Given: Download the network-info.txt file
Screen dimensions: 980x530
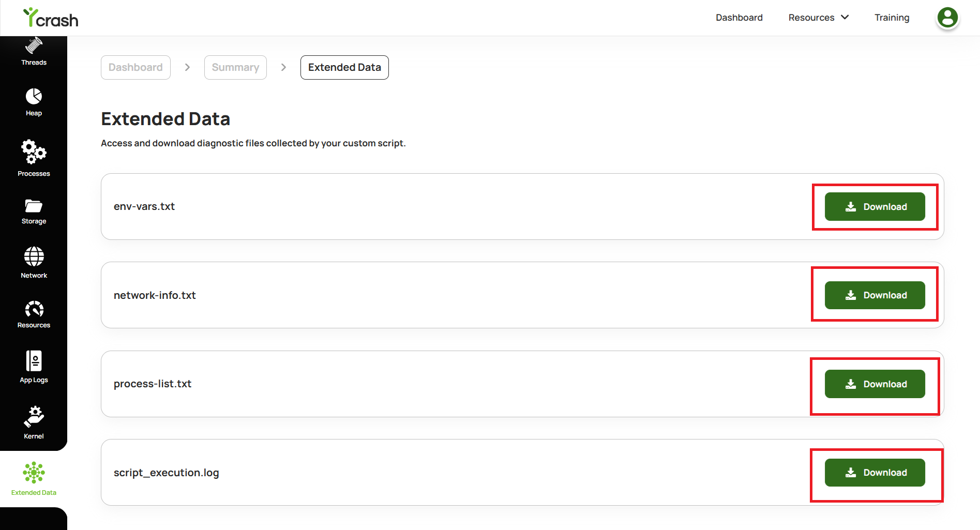Looking at the screenshot, I should click(x=875, y=295).
